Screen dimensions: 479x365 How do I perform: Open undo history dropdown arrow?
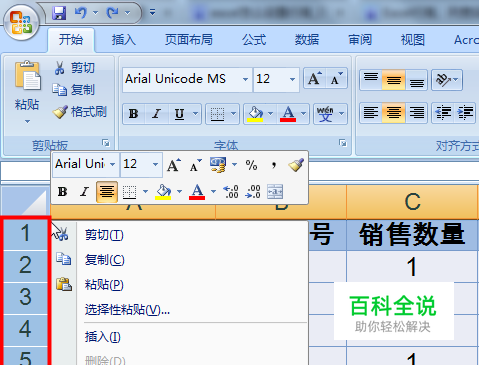pyautogui.click(x=95, y=13)
